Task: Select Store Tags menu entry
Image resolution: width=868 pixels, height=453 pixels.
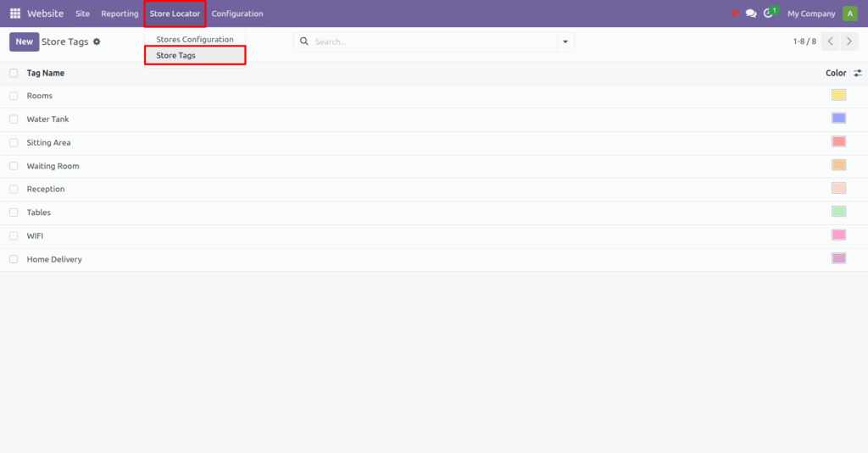Action: click(x=195, y=55)
